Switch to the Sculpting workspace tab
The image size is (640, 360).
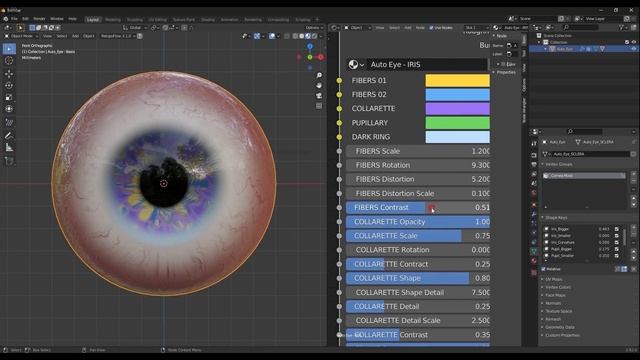pyautogui.click(x=135, y=19)
